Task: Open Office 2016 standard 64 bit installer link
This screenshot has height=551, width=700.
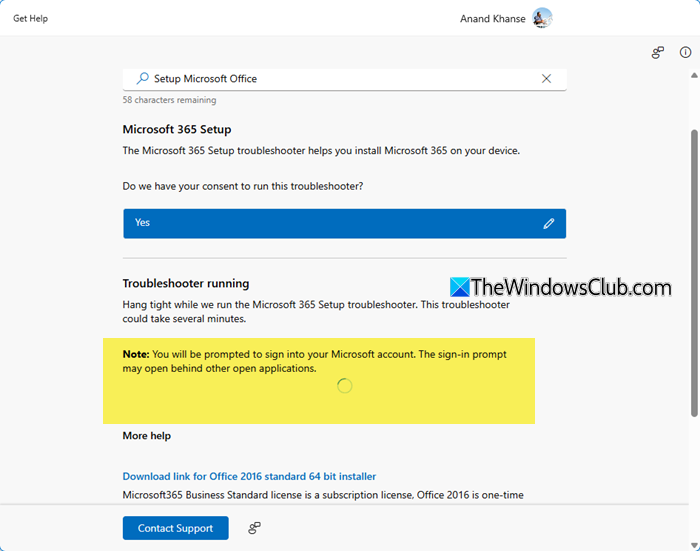Action: [x=249, y=476]
